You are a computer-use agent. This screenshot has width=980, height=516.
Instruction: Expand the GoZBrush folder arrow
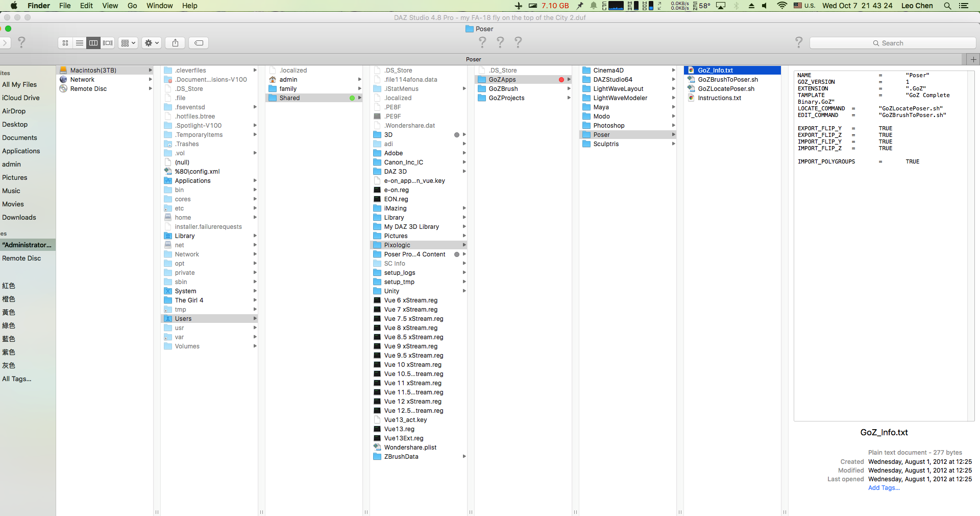point(569,88)
